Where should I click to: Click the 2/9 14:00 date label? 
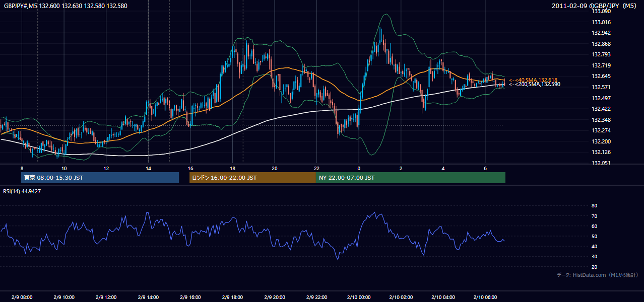click(148, 297)
